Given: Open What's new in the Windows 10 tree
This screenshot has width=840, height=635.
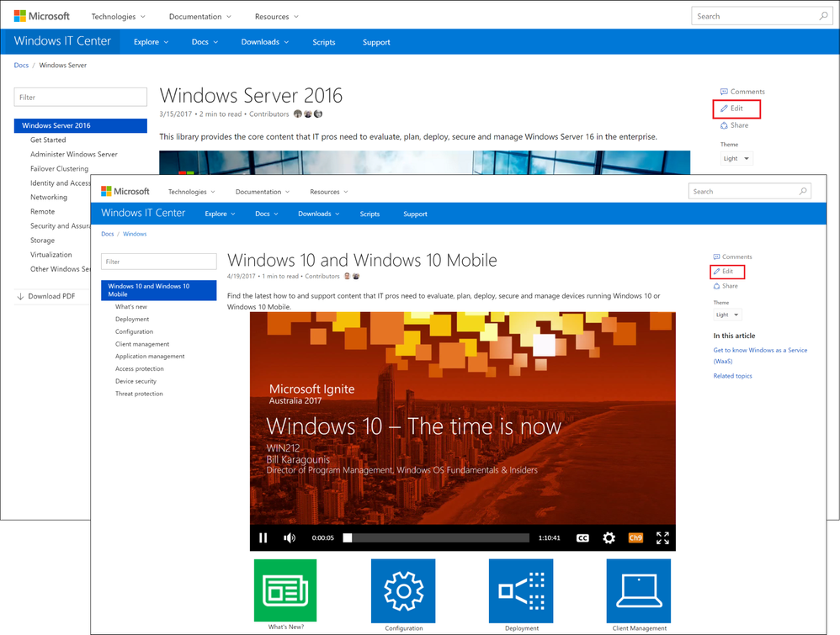Looking at the screenshot, I should (x=131, y=307).
